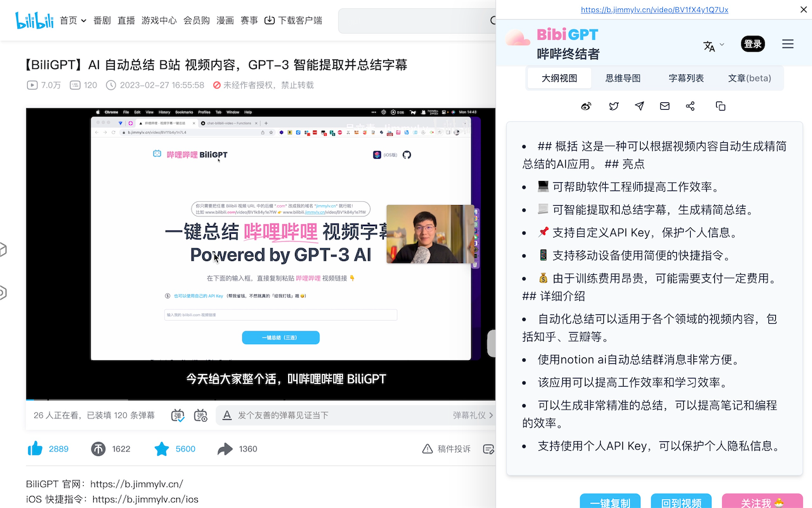
Task: Toggle danmaku display off
Action: 177,415
